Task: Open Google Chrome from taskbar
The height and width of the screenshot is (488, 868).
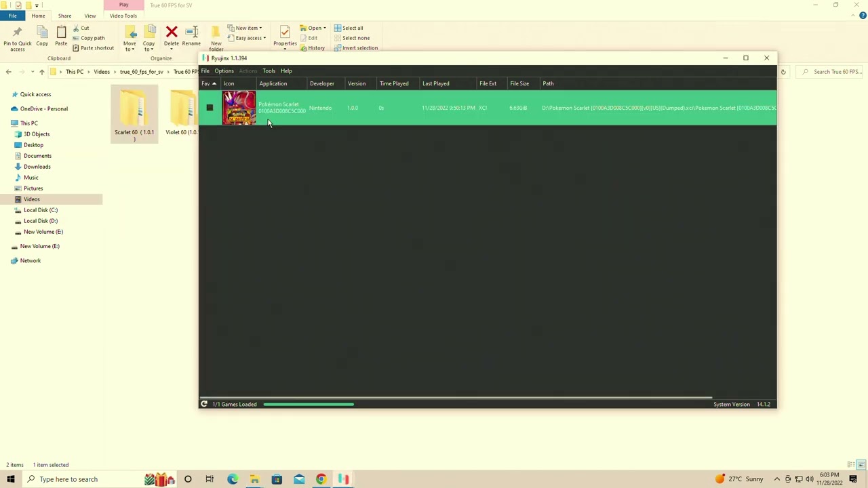Action: pos(321,479)
